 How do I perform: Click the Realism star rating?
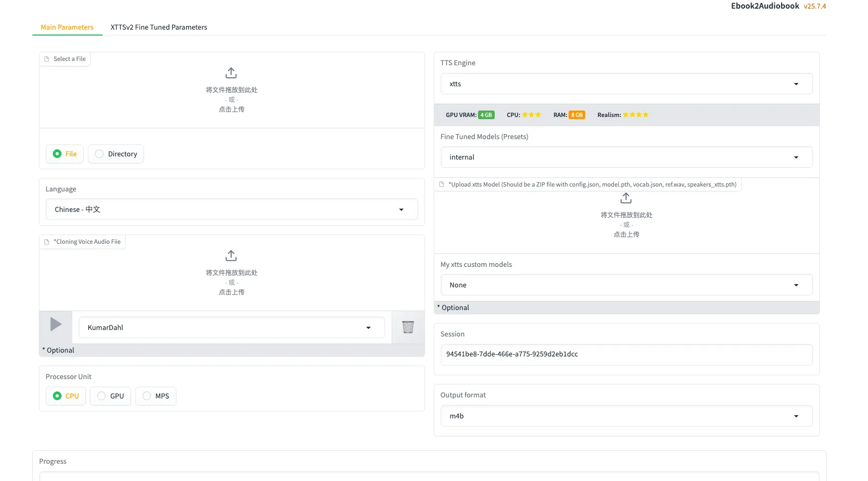click(x=635, y=115)
